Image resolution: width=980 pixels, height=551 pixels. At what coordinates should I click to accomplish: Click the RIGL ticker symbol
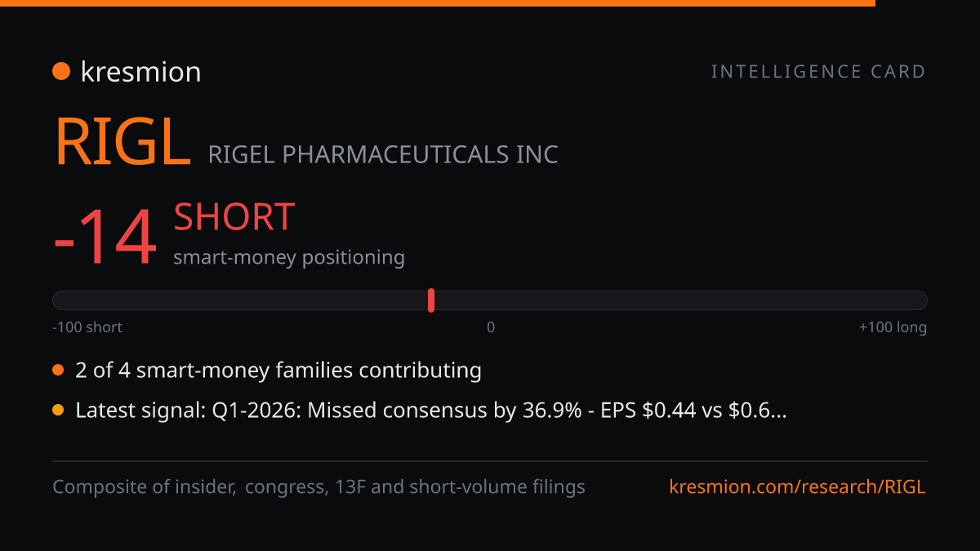click(x=122, y=143)
